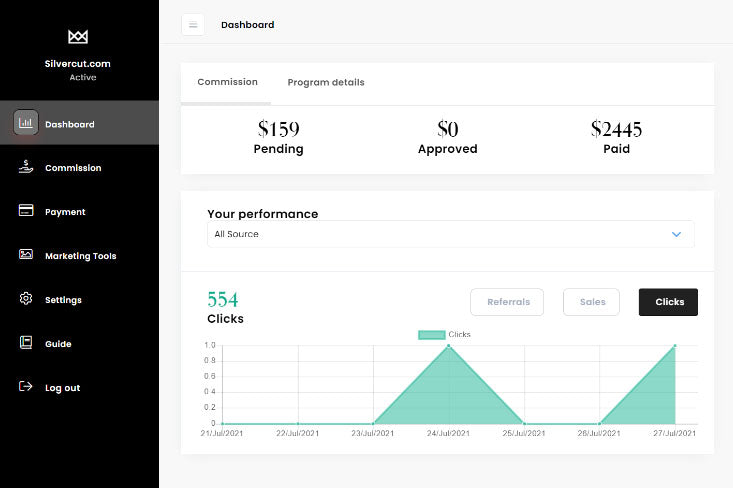
Task: Click the Log out arrow icon
Action: pos(26,387)
